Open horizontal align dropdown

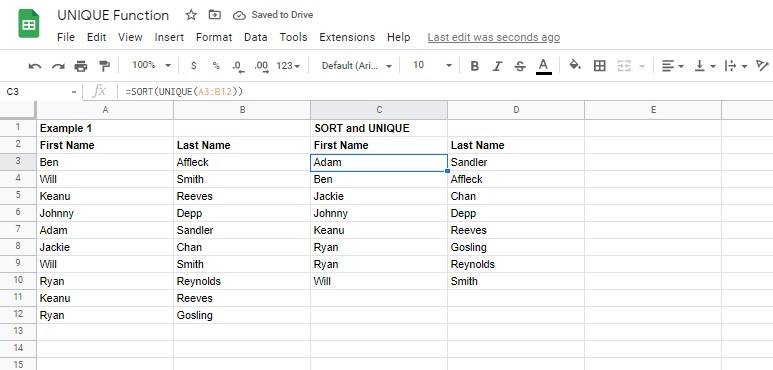click(x=672, y=66)
